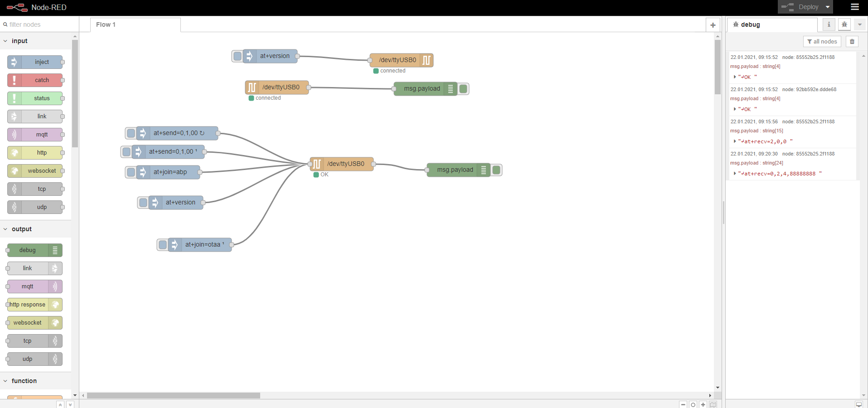This screenshot has height=408, width=868.
Task: Expand the second "OK" debug message
Action: point(735,109)
